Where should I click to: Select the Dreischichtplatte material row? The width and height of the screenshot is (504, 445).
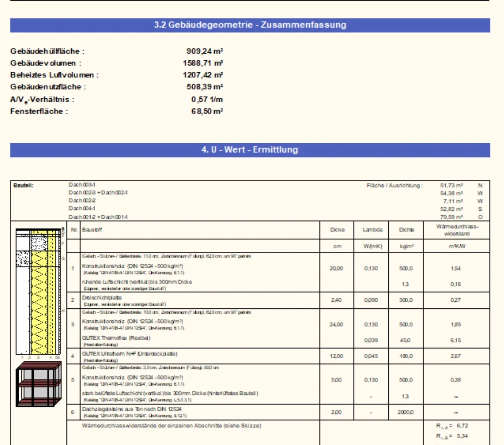278,301
